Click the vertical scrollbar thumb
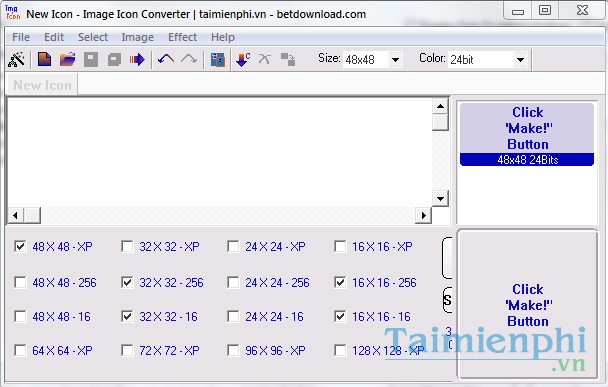This screenshot has height=387, width=608. click(x=440, y=122)
